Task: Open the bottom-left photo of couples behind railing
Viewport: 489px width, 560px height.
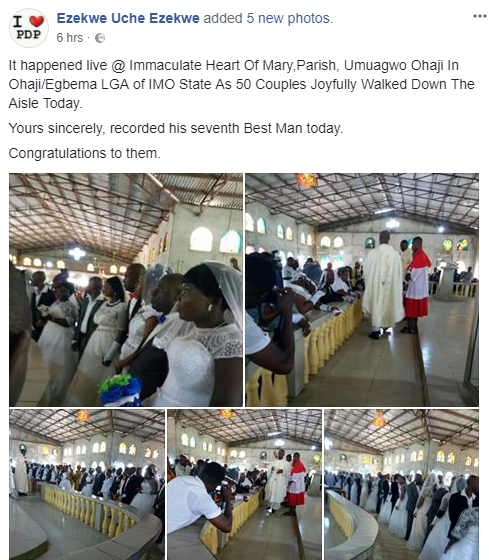Action: [87, 484]
